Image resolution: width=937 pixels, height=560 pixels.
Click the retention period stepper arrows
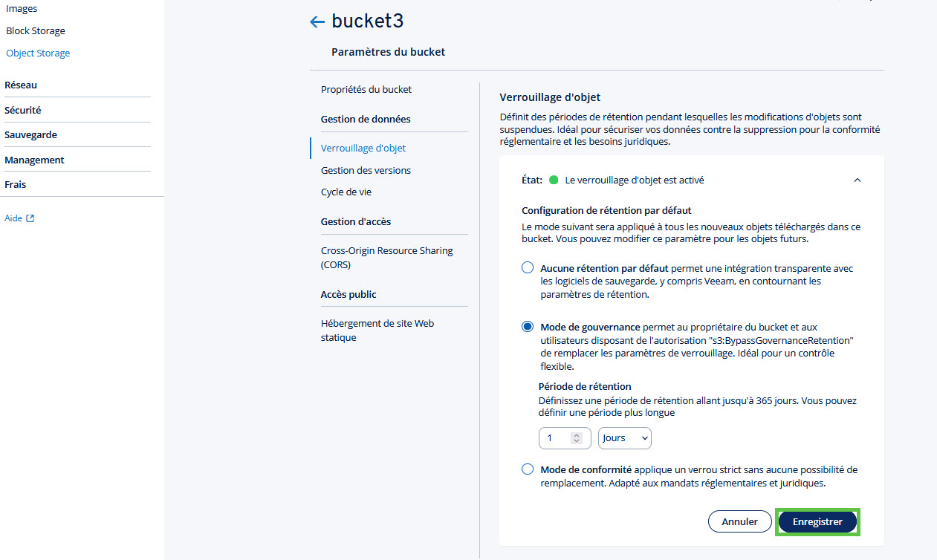tap(577, 438)
